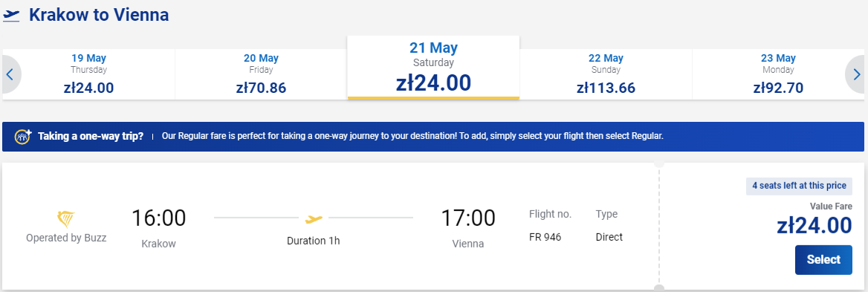Click the Select button for FR 946
The image size is (868, 292).
click(x=823, y=260)
